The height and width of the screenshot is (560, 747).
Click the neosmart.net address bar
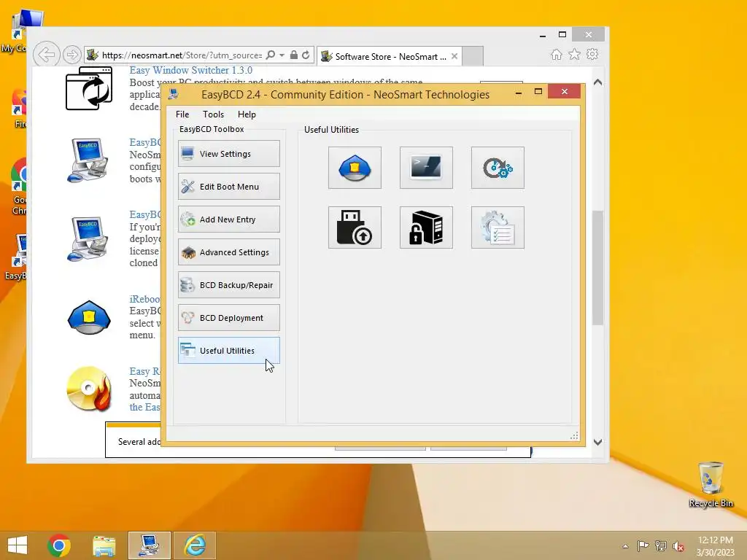(181, 55)
